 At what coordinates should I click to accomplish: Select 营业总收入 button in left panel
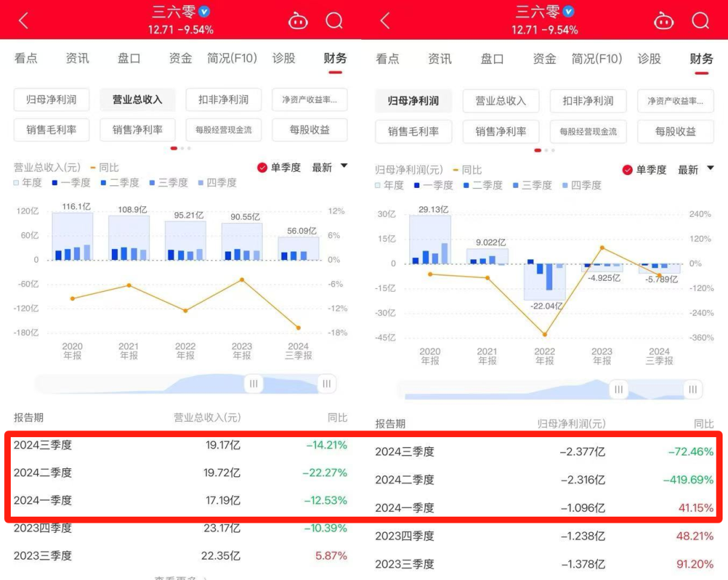[x=138, y=100]
